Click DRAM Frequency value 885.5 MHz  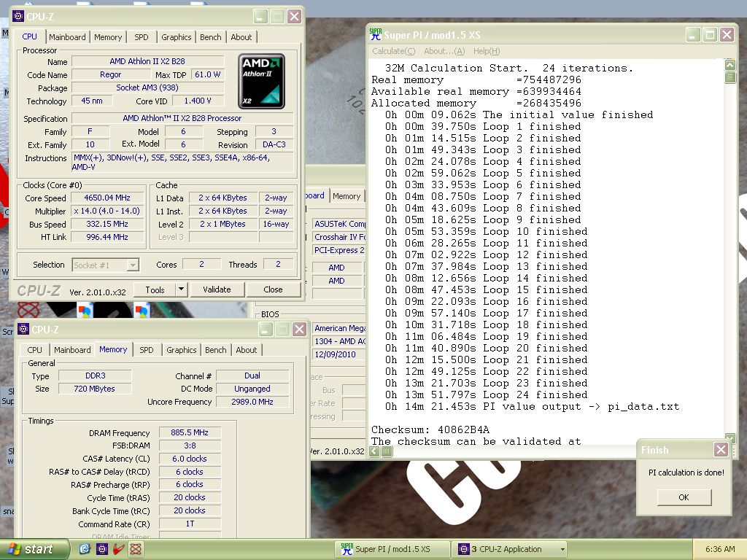coord(190,432)
